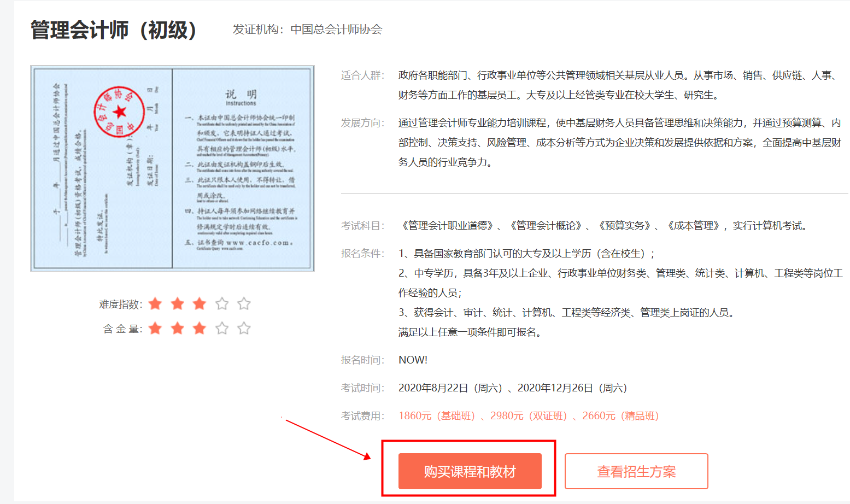The image size is (850, 504).
Task: Click subject 《成本管理》
Action: click(x=694, y=226)
